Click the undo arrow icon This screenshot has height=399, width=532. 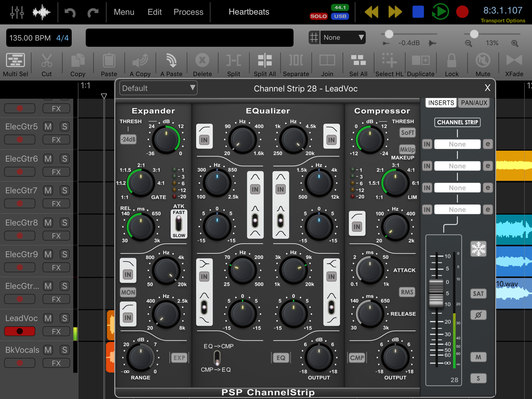point(70,12)
